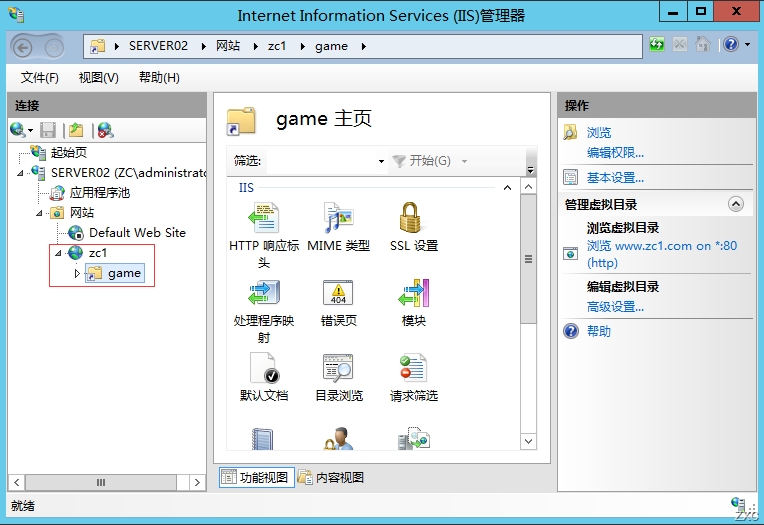
Task: Click the save floppy disk icon in 连接 toolbar
Action: pyautogui.click(x=48, y=130)
